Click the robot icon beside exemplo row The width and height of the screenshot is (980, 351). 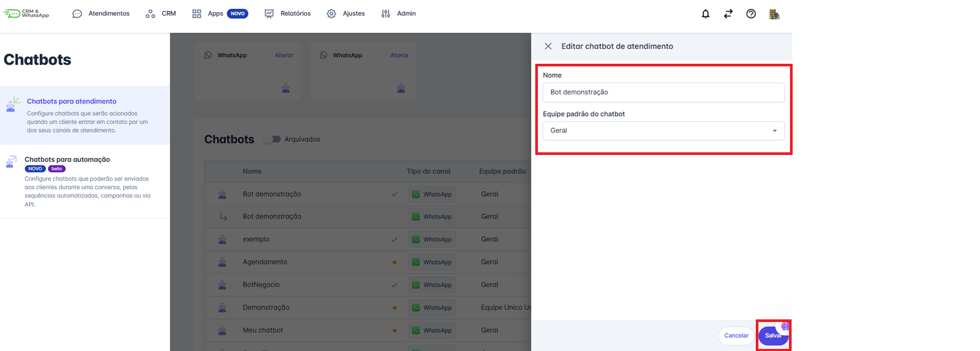coord(222,239)
